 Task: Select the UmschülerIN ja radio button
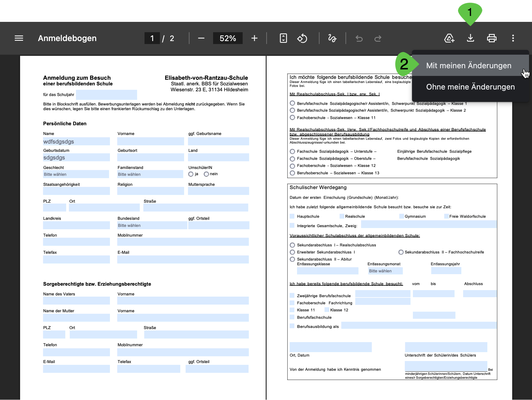(191, 174)
